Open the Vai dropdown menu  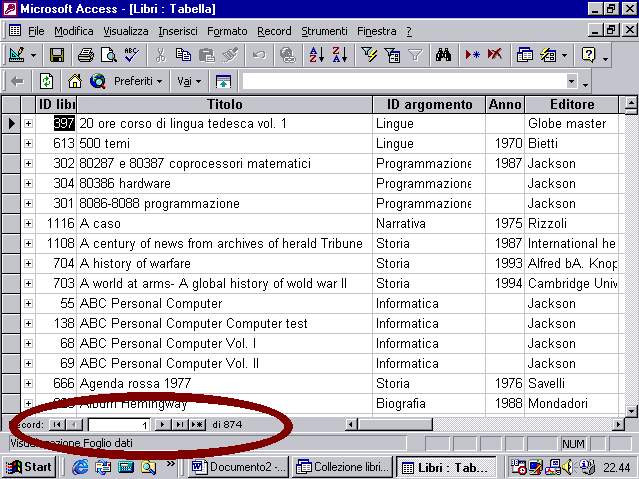pyautogui.click(x=189, y=81)
